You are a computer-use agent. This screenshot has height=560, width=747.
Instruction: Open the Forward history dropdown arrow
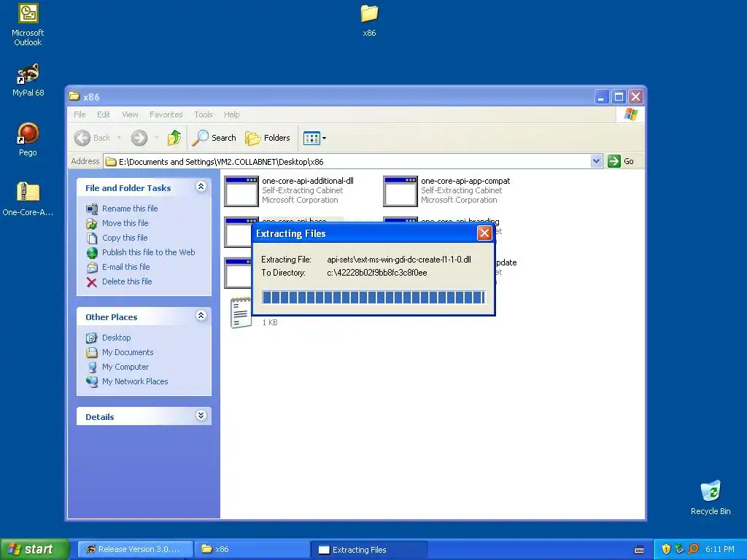tap(156, 138)
